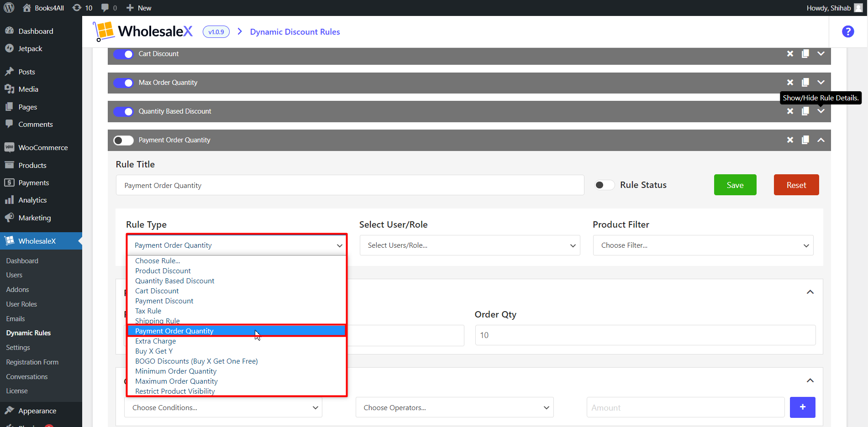Duplicate the Cart Discount rule
This screenshot has width=868, height=427.
click(x=805, y=54)
